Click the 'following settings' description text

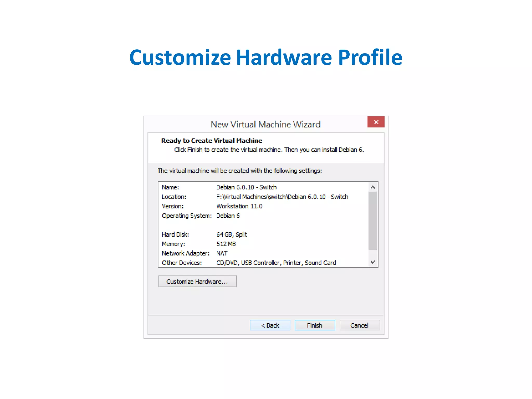240,171
